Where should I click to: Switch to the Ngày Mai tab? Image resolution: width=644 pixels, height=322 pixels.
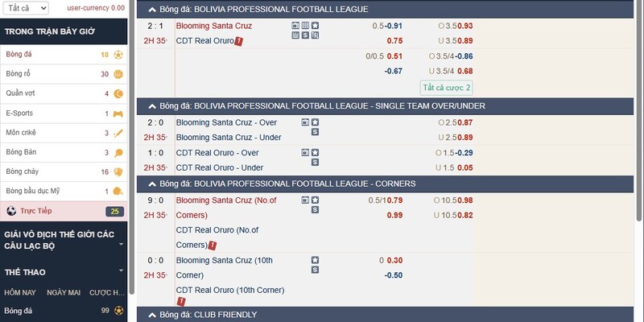click(64, 292)
